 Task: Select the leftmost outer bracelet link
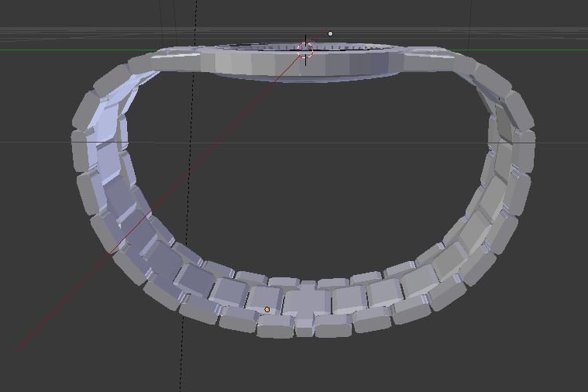(81, 152)
